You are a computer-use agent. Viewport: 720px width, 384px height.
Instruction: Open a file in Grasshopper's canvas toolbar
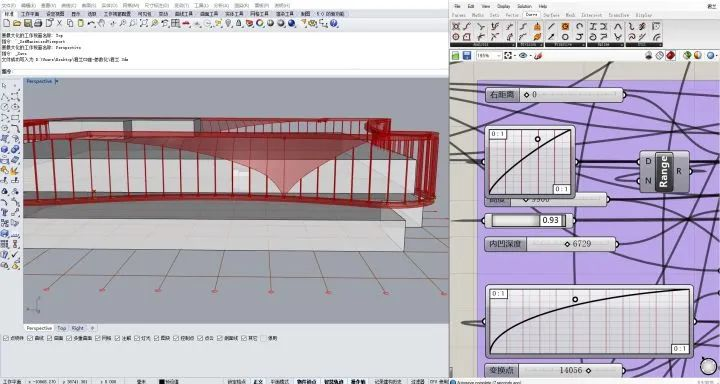coord(456,56)
